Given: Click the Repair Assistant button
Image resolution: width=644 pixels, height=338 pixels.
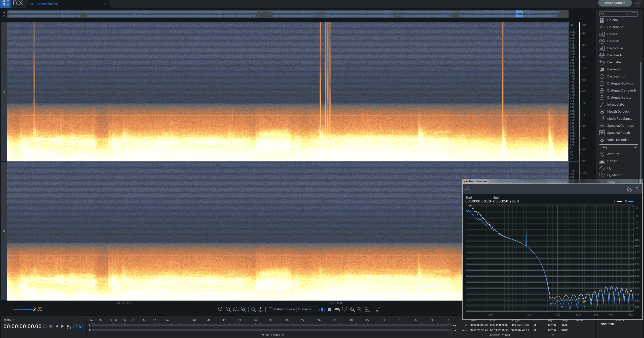Looking at the screenshot, I should (615, 3).
